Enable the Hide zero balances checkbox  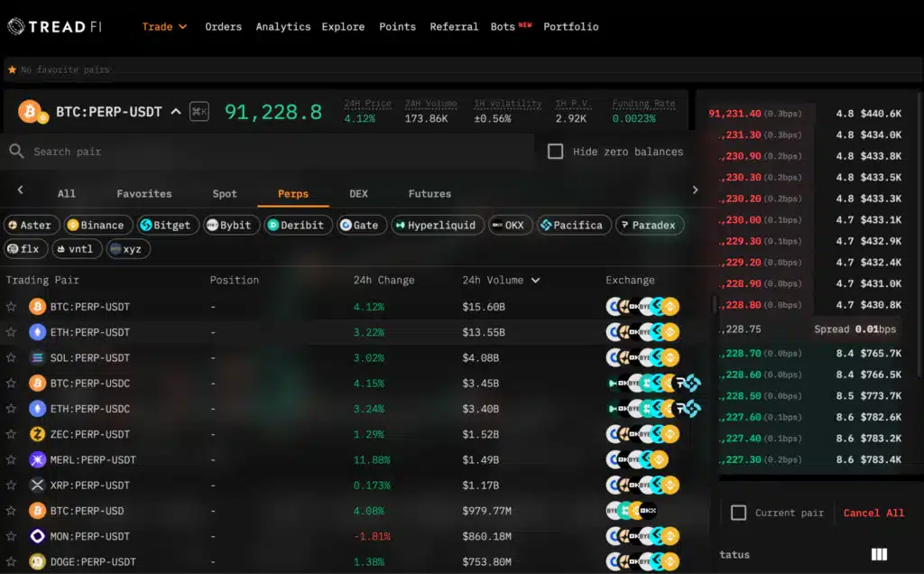[556, 152]
